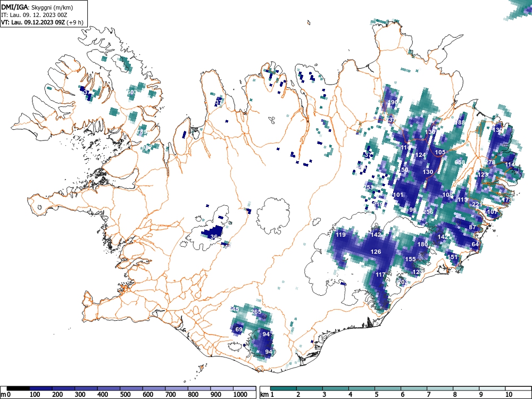The width and height of the screenshot is (532, 399).
Task: Click the '190' visibility value on the map
Action: click(x=392, y=102)
